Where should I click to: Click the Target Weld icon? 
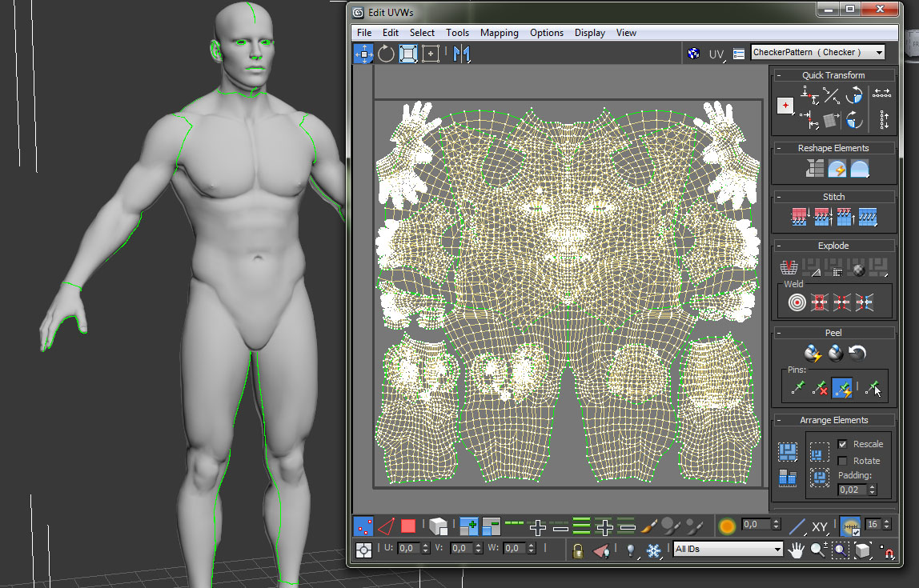point(797,302)
